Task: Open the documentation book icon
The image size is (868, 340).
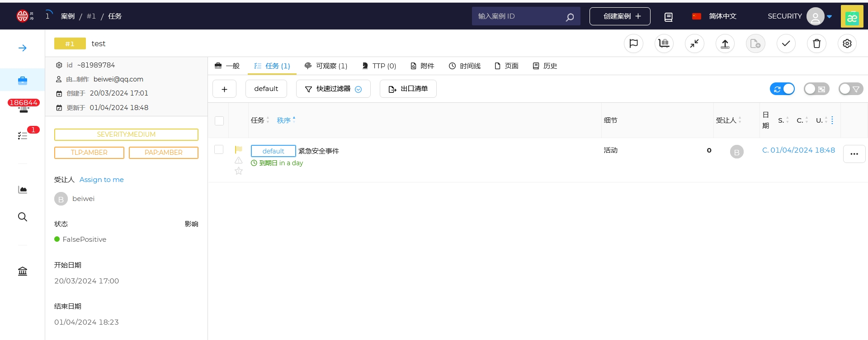Action: (669, 17)
